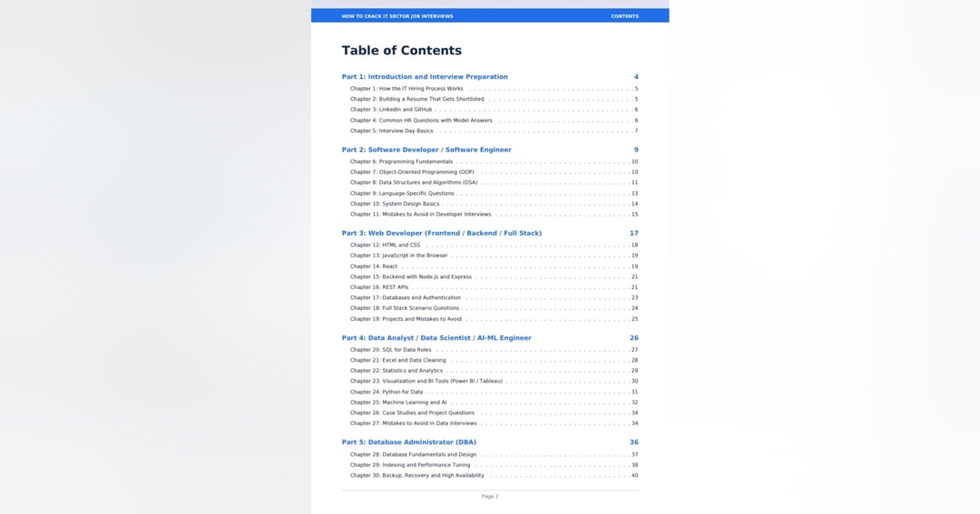Open Part 3: Web Developer heading
980x514 pixels.
coord(441,233)
